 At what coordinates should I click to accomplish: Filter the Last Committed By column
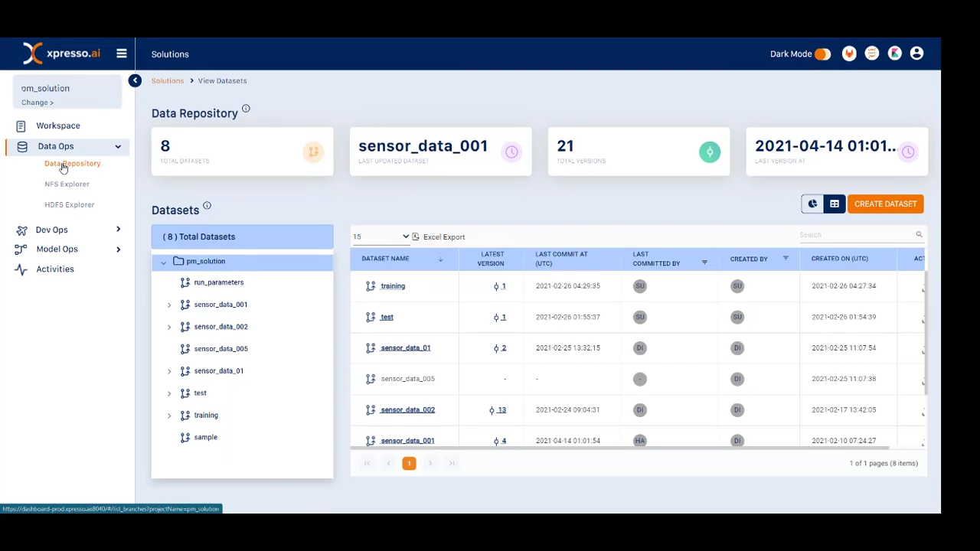pyautogui.click(x=704, y=262)
